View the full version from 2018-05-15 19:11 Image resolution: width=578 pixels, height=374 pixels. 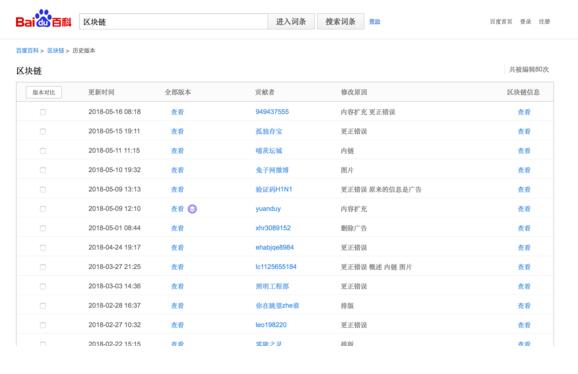coord(177,131)
